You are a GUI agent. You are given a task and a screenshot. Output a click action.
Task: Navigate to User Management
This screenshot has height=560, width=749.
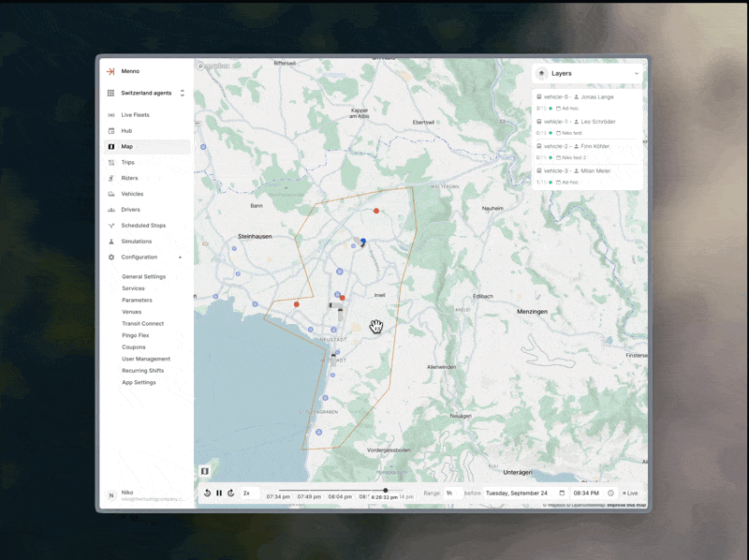point(146,359)
